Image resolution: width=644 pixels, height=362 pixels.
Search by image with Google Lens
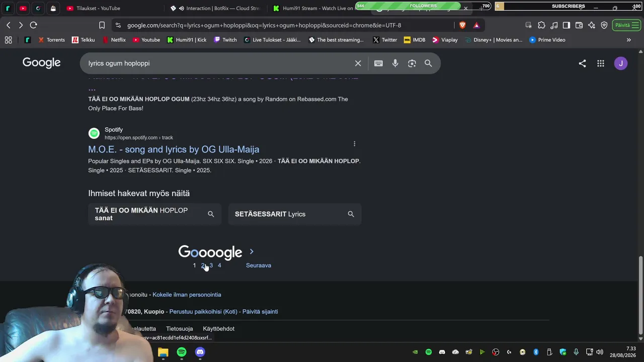click(412, 63)
